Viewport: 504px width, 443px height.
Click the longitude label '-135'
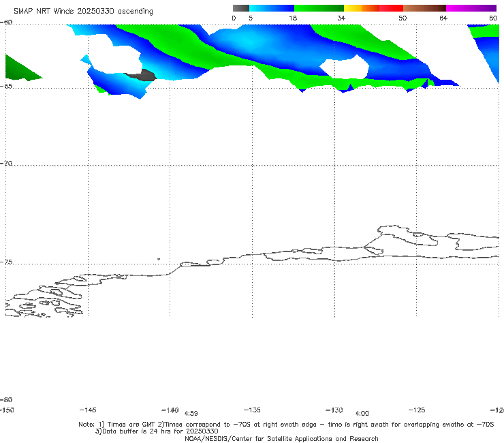pos(252,410)
